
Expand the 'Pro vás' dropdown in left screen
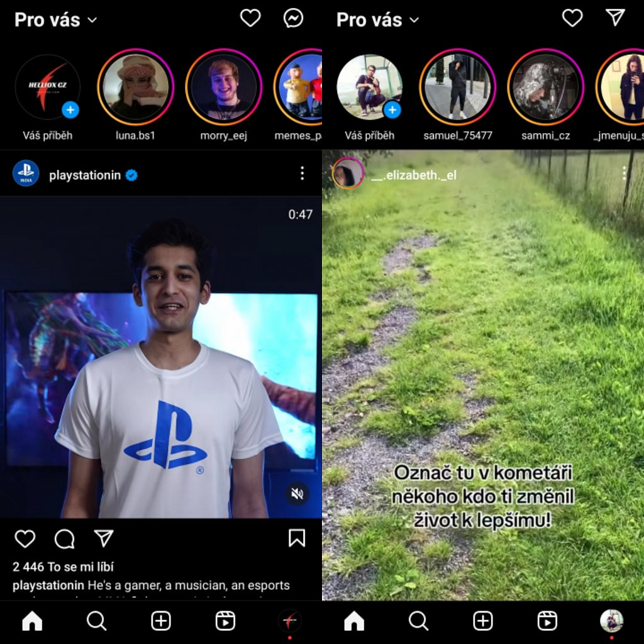coord(56,19)
